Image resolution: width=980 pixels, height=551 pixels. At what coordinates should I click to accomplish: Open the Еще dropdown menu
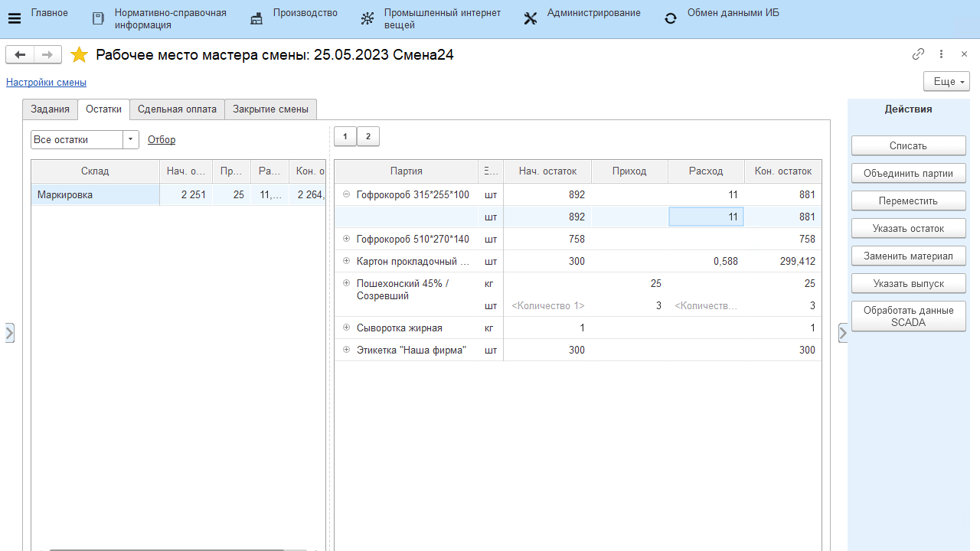click(946, 81)
